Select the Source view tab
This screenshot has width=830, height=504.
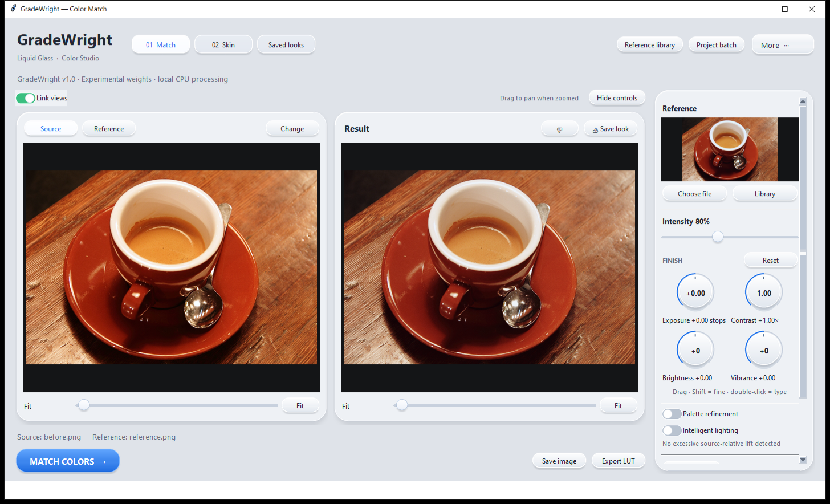tap(51, 129)
